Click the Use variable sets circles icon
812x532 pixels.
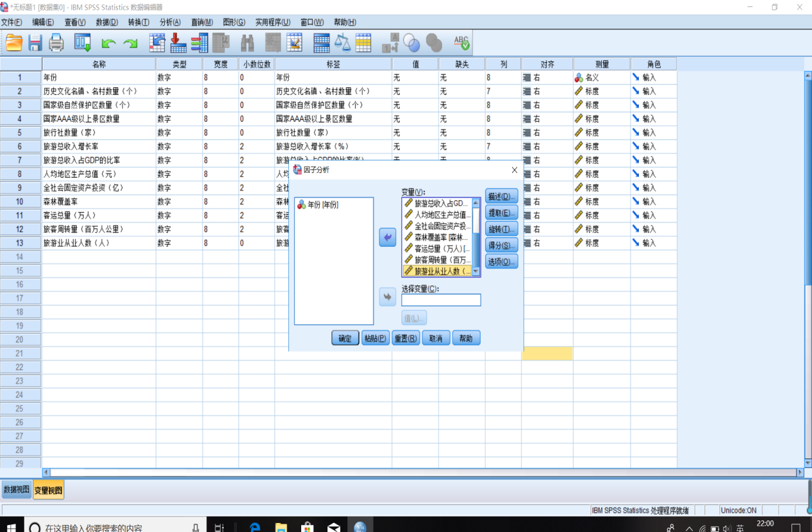411,43
